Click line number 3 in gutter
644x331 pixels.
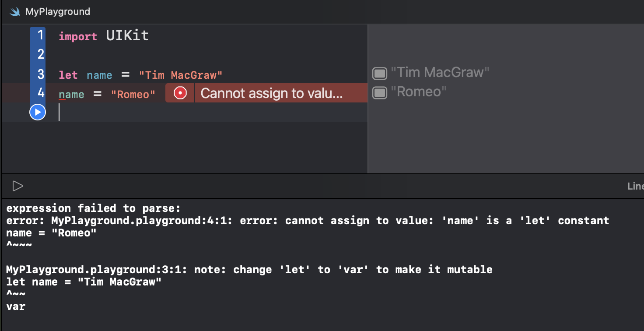[41, 74]
